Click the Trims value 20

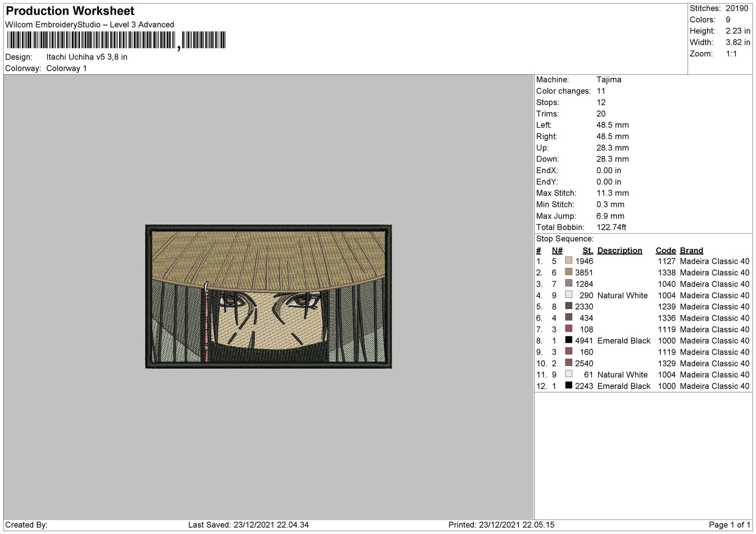coord(601,113)
